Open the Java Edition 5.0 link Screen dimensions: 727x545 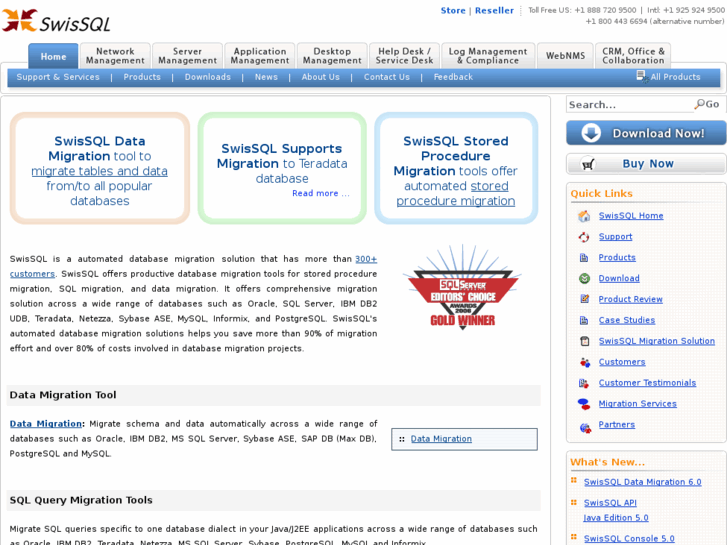[616, 518]
